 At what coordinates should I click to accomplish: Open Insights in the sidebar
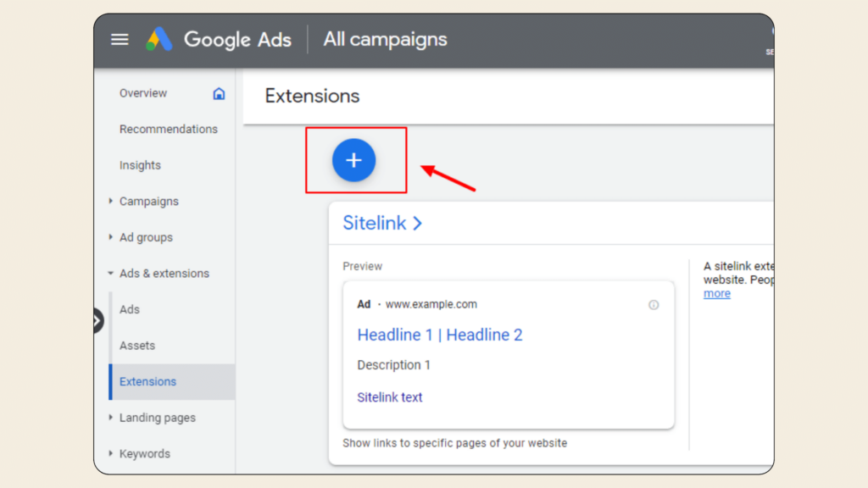[x=140, y=165]
